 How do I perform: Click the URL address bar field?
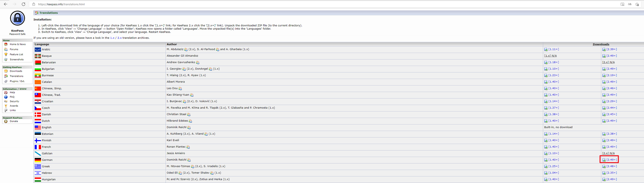click(x=325, y=4)
